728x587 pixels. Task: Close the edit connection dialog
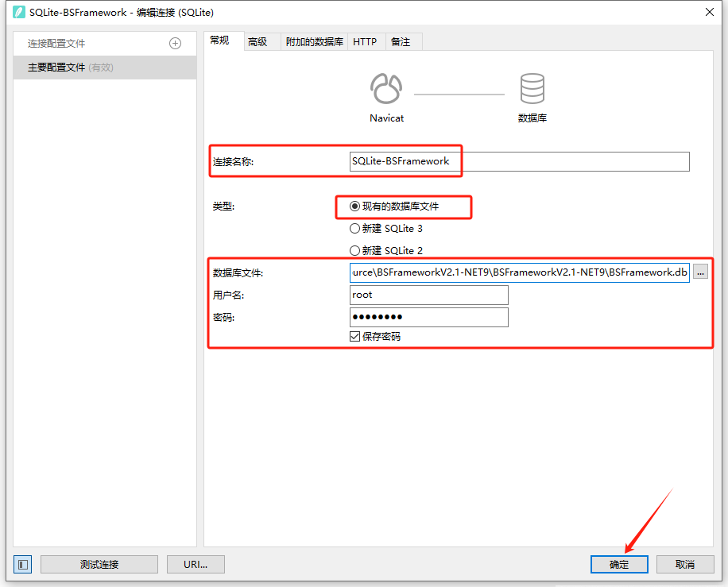[x=710, y=12]
